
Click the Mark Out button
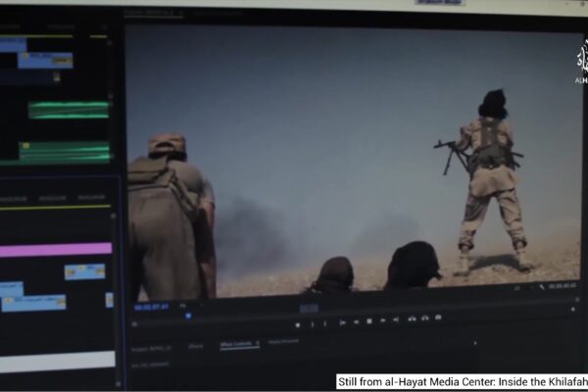pos(325,324)
